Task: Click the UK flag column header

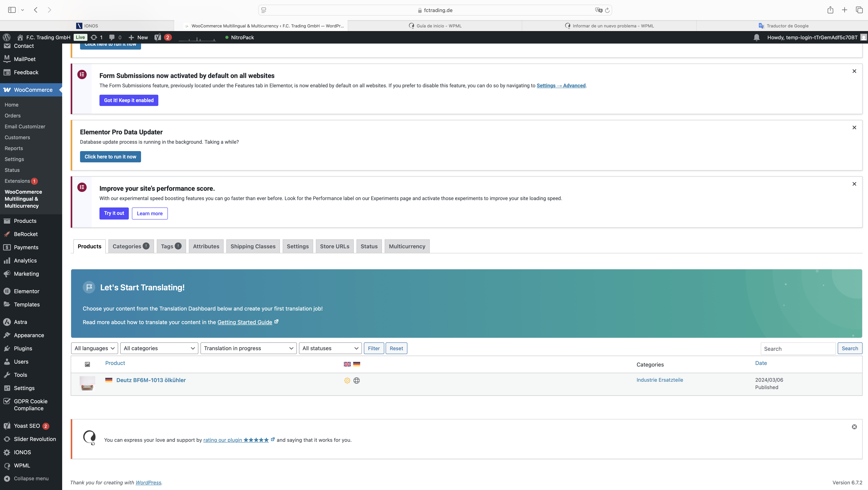Action: 347,364
